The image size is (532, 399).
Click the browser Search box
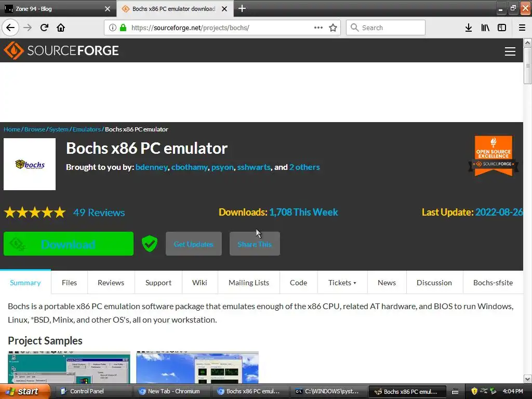385,28
